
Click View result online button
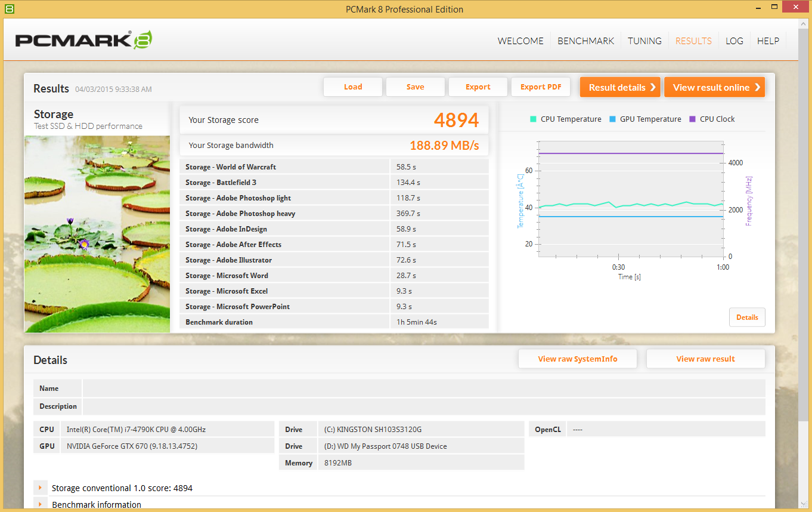point(714,87)
